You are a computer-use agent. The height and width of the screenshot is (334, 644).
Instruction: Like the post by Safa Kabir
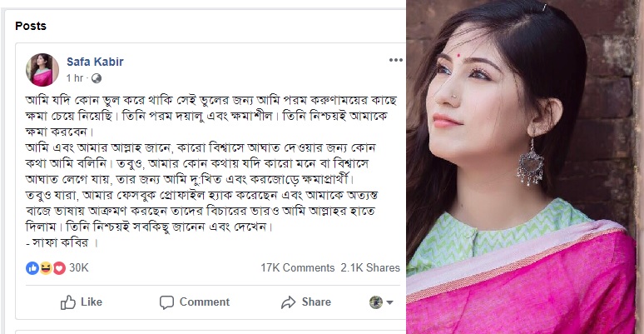[81, 302]
